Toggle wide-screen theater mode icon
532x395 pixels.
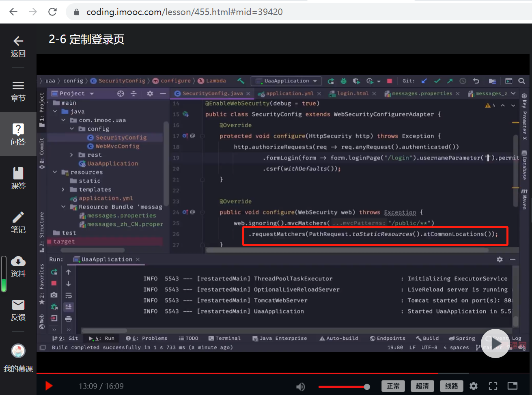(x=513, y=386)
